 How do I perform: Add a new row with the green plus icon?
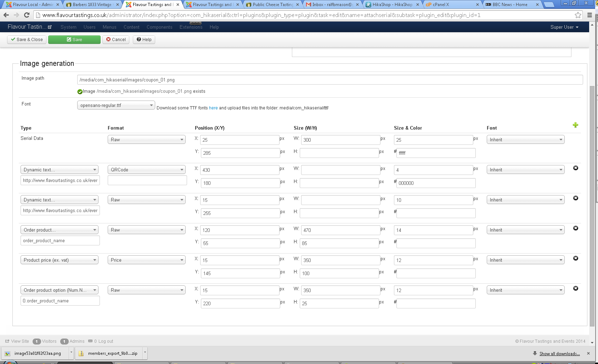click(x=575, y=125)
